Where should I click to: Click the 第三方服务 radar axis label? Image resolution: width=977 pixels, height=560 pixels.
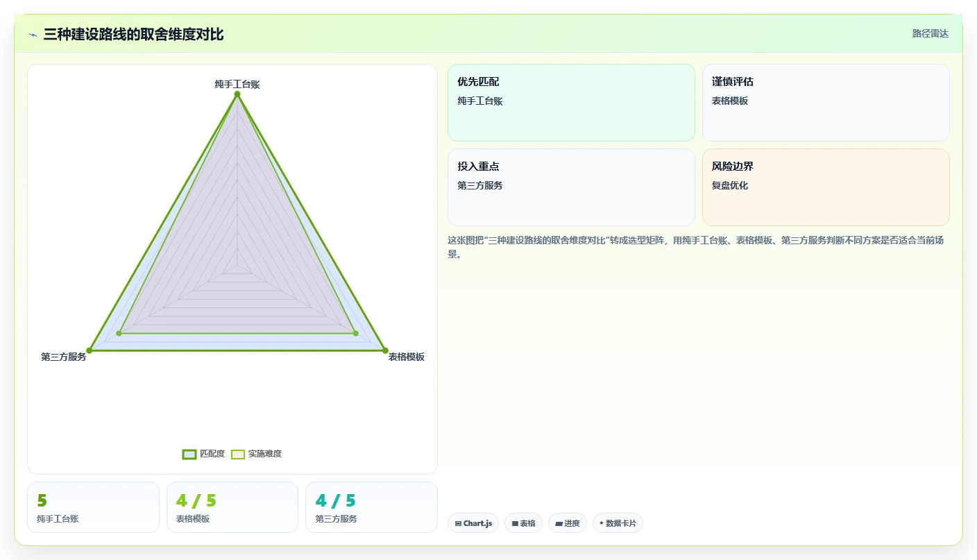[x=64, y=357]
